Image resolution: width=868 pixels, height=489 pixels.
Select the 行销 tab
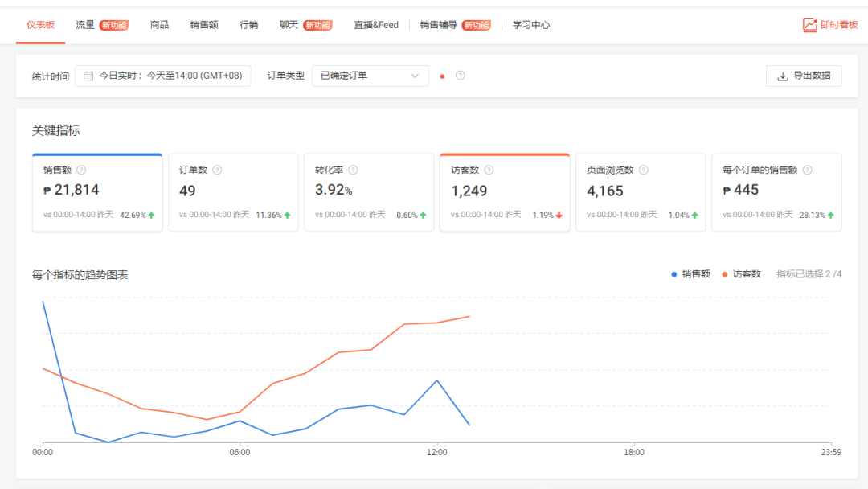(x=248, y=25)
